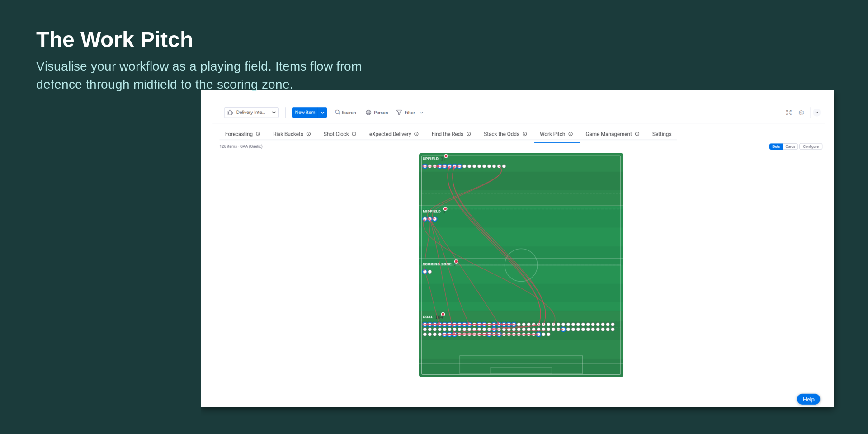The width and height of the screenshot is (868, 434).
Task: Switch view to Dots mode
Action: (776, 146)
